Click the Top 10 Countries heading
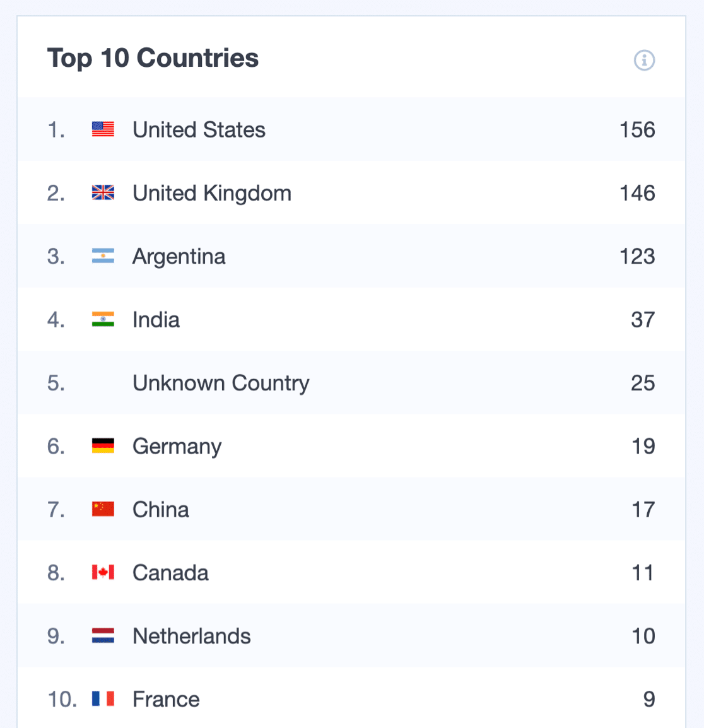Image resolution: width=704 pixels, height=728 pixels. tap(153, 59)
